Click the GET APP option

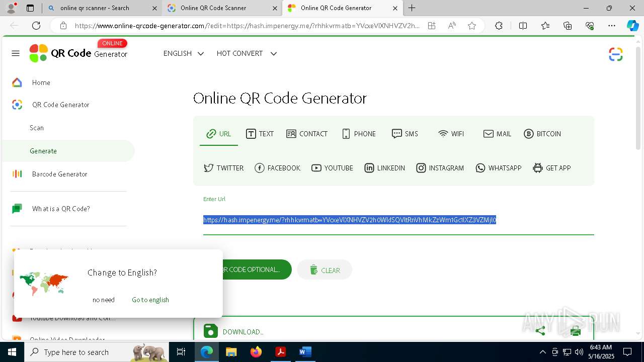pos(551,168)
